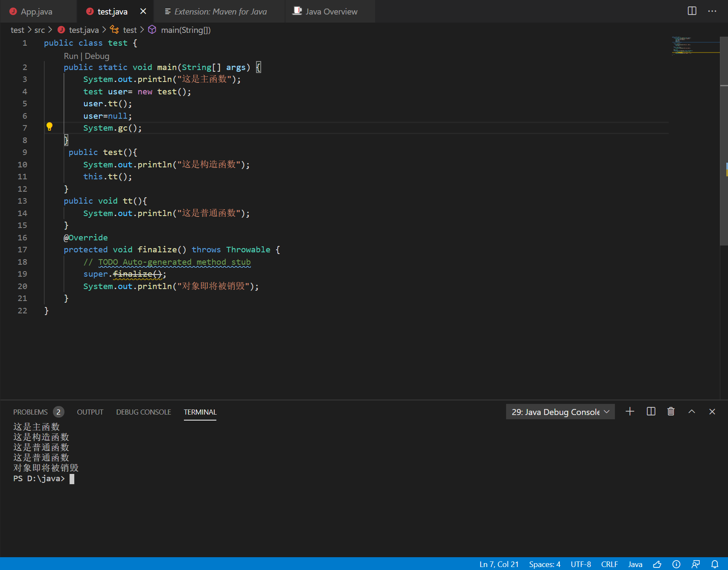Image resolution: width=728 pixels, height=570 pixels.
Task: Click the 'public class test {' declaration
Action: pos(90,43)
